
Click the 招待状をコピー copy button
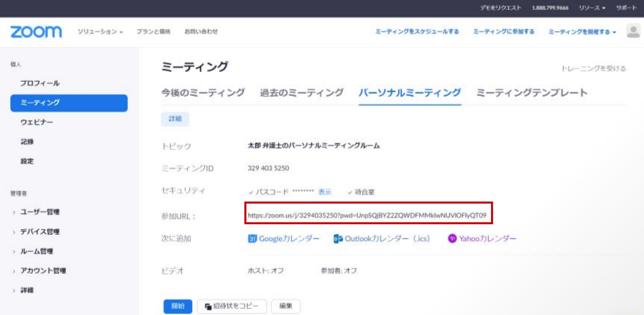232,307
